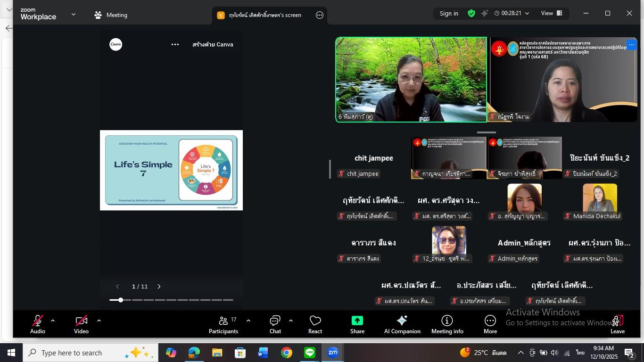This screenshot has height=362, width=644.
Task: Click the green encryption shield icon
Action: pos(471,14)
